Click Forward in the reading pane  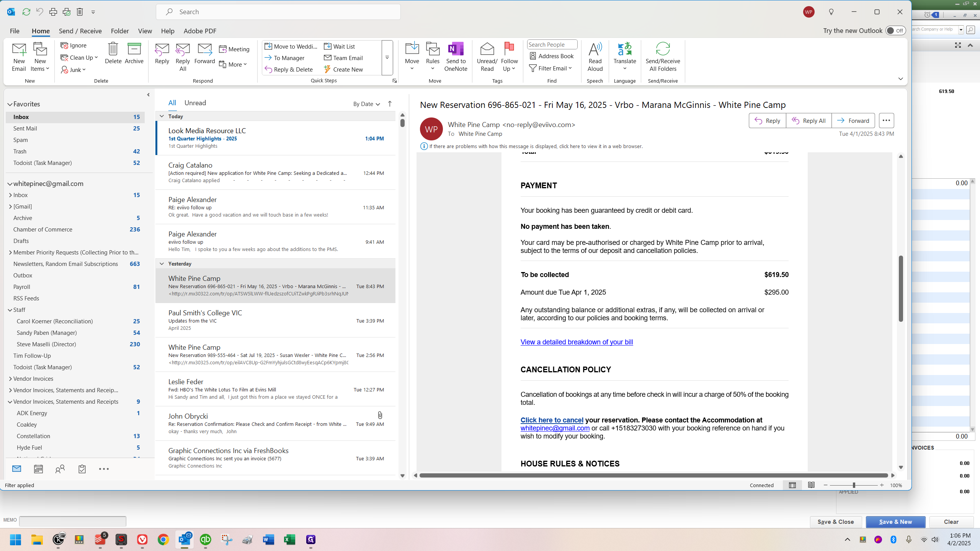click(x=853, y=121)
